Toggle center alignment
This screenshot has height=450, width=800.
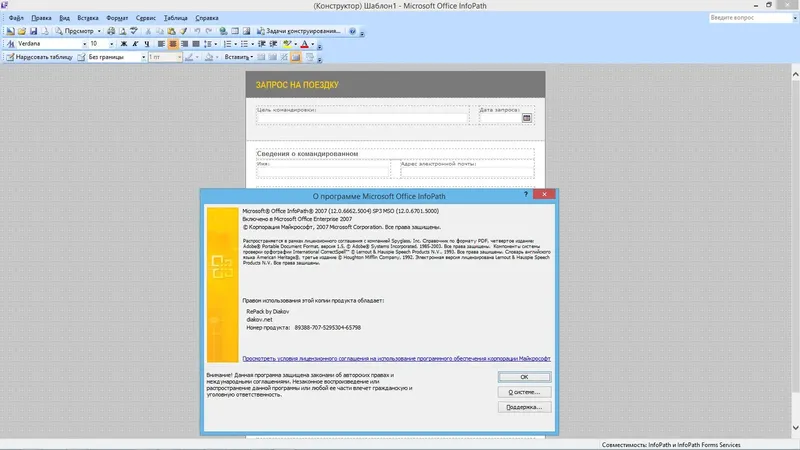pos(173,44)
